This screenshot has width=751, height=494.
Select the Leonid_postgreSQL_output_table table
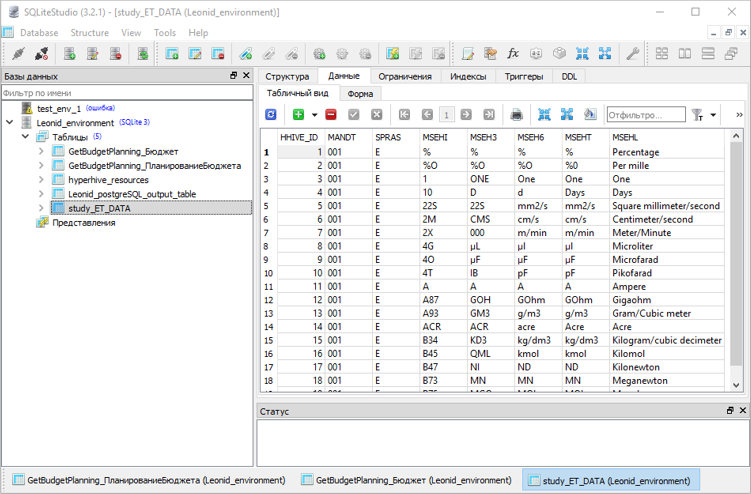[x=131, y=194]
